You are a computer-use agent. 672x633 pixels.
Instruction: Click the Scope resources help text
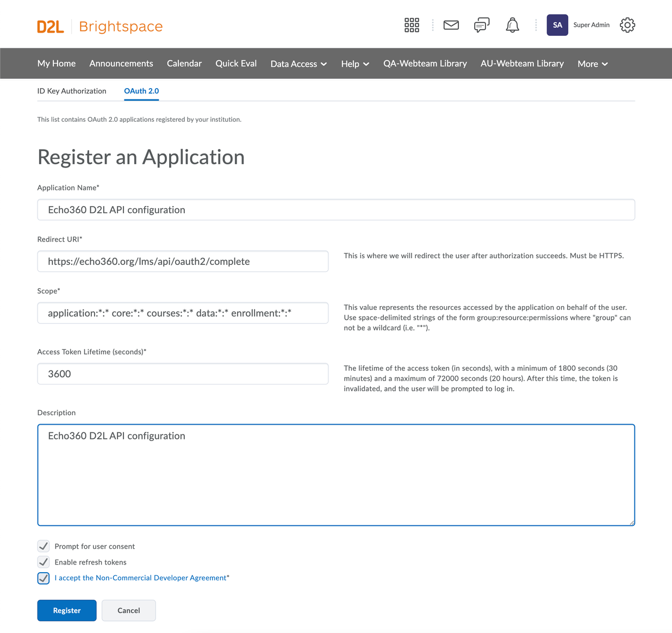pos(487,318)
